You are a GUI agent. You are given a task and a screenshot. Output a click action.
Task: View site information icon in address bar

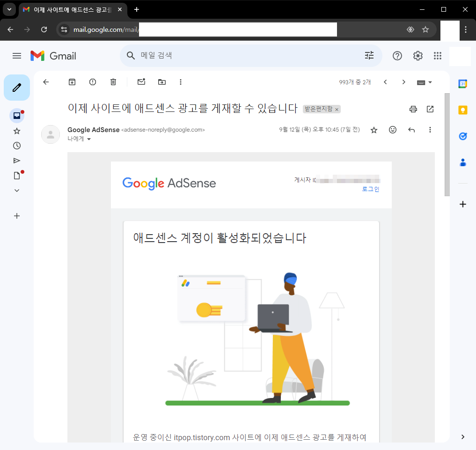click(x=64, y=30)
